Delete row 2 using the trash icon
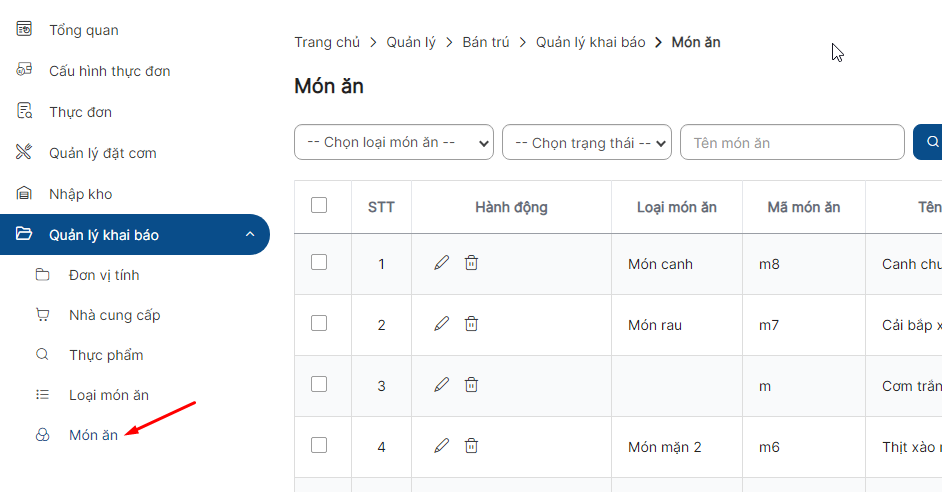The image size is (942, 492). 472,324
